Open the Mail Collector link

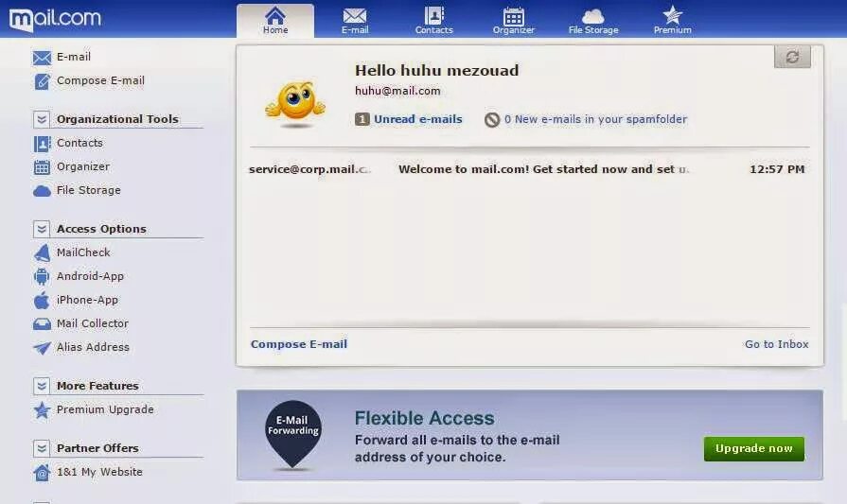point(93,323)
